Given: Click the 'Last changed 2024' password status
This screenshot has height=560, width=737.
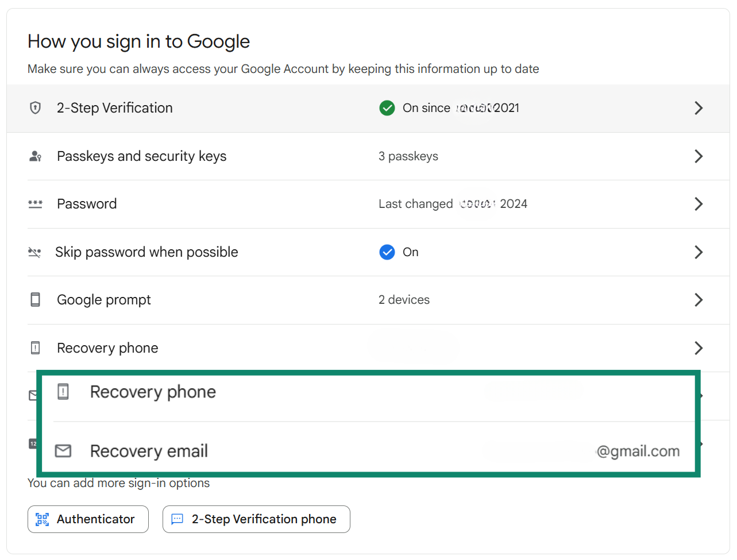Looking at the screenshot, I should pyautogui.click(x=453, y=204).
